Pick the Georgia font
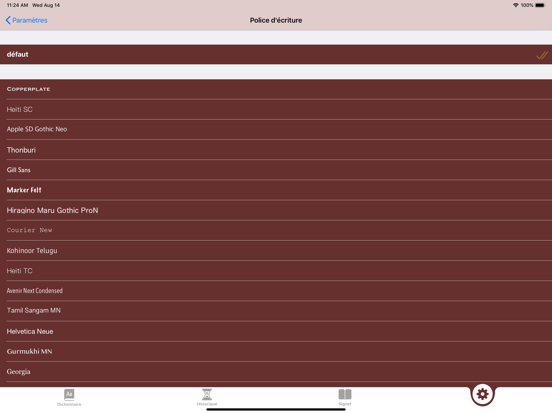Screen dimensions: 552x414 tap(276, 372)
